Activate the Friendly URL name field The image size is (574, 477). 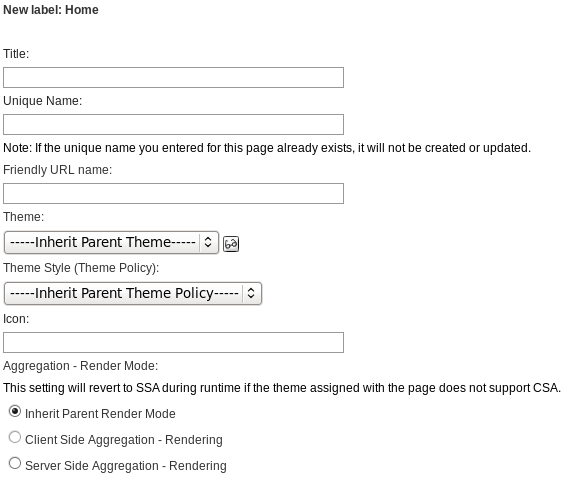[174, 193]
